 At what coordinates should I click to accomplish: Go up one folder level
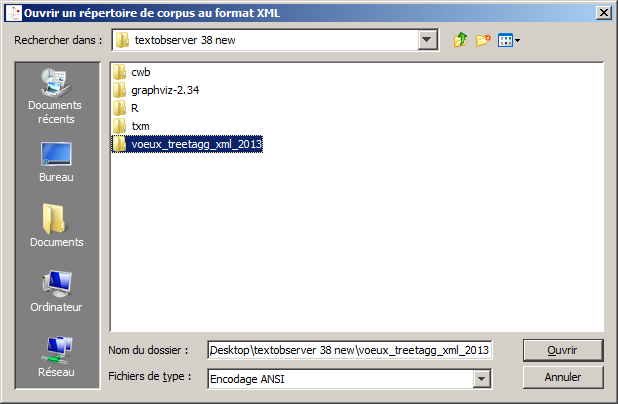[x=460, y=40]
